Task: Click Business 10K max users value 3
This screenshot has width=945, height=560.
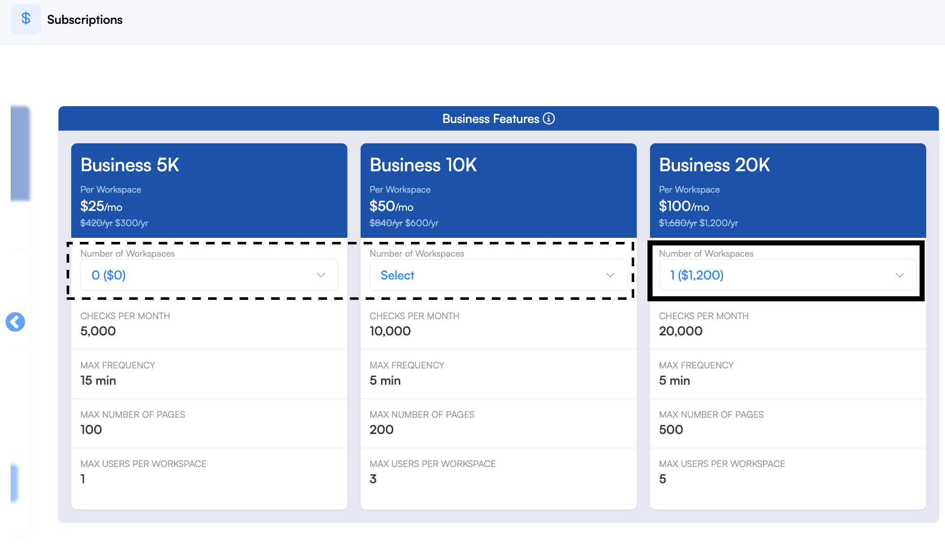Action: point(373,479)
